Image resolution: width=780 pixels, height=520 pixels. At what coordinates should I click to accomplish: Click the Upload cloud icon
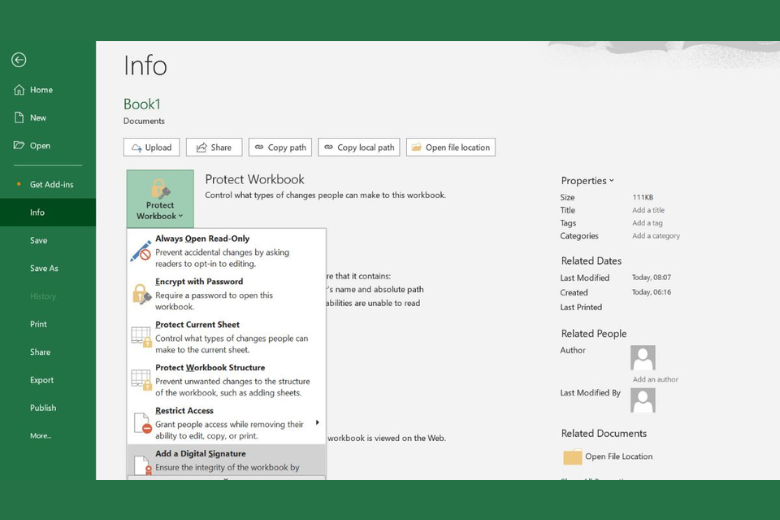click(136, 148)
